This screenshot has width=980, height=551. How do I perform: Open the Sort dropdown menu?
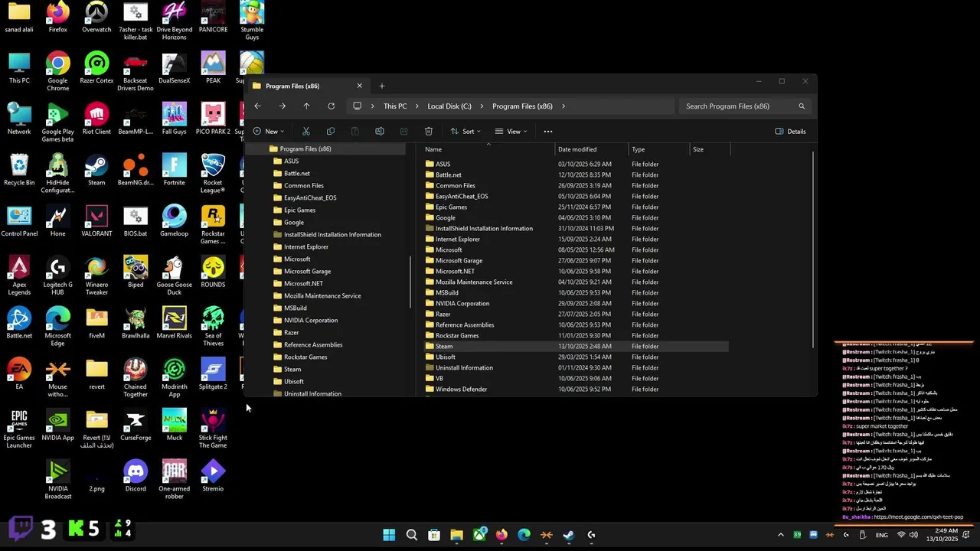(x=465, y=131)
